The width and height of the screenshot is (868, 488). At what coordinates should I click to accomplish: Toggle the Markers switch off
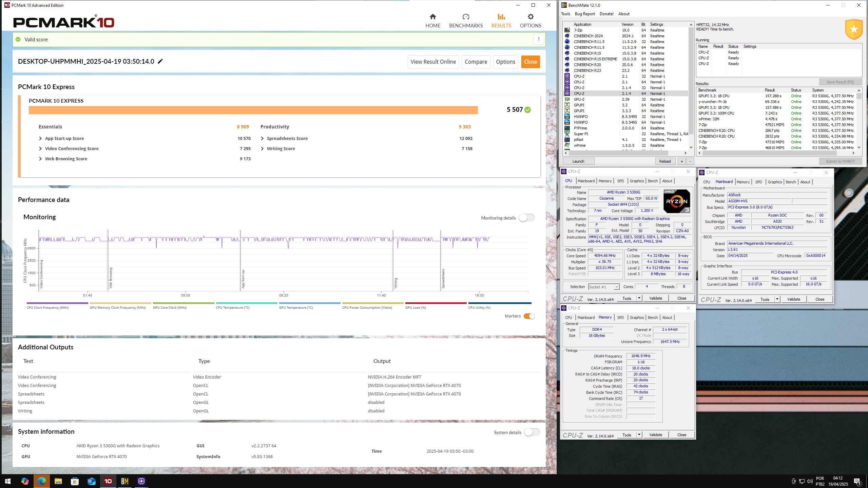pyautogui.click(x=529, y=316)
